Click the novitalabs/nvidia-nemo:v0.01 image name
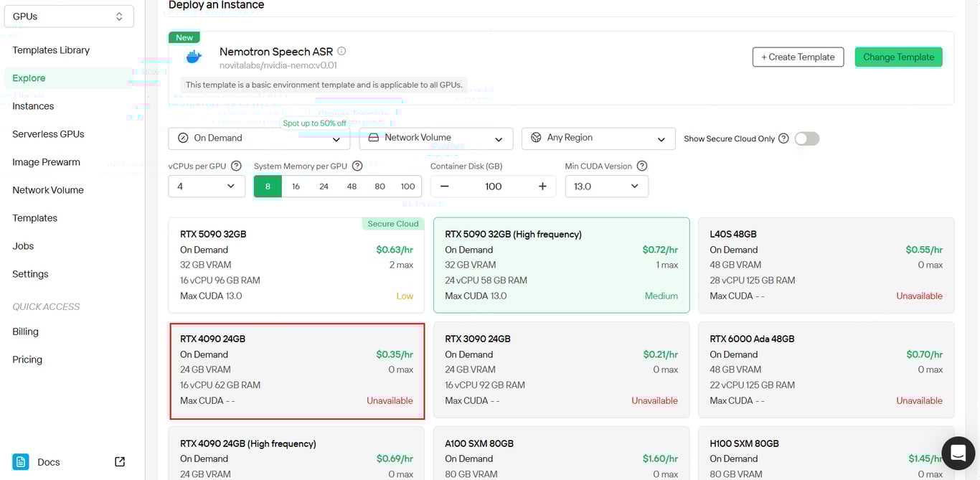This screenshot has height=480, width=980. [x=278, y=65]
